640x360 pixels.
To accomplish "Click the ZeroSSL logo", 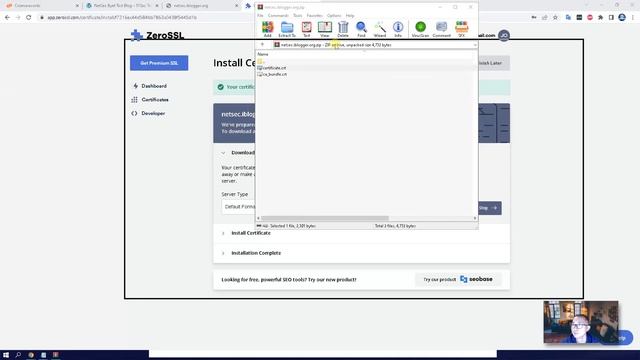I will pyautogui.click(x=158, y=35).
